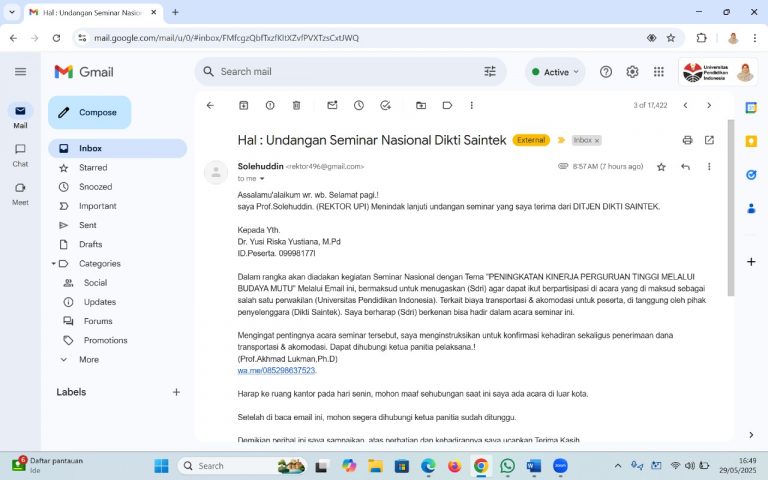Click the email's vertical scrollbar
768x480 pixels.
(731, 208)
